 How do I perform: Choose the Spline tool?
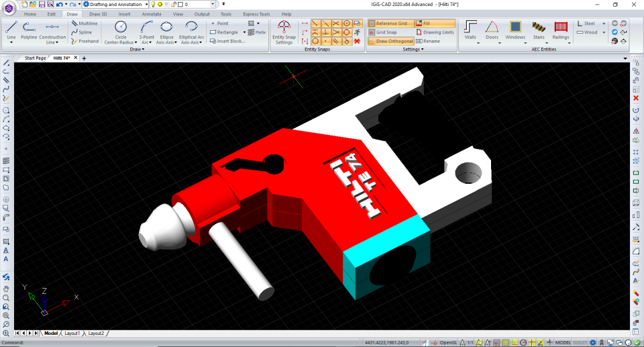82,32
